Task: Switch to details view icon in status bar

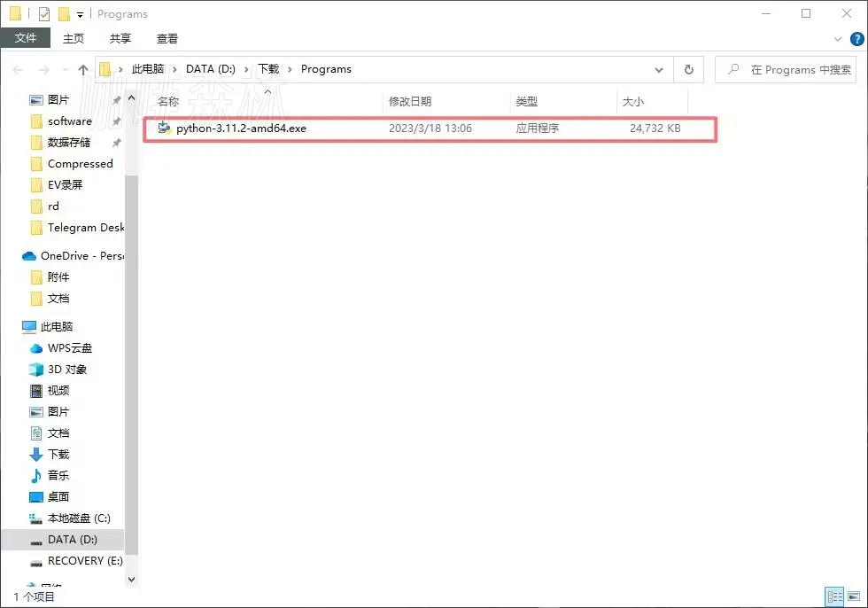Action: [x=834, y=596]
